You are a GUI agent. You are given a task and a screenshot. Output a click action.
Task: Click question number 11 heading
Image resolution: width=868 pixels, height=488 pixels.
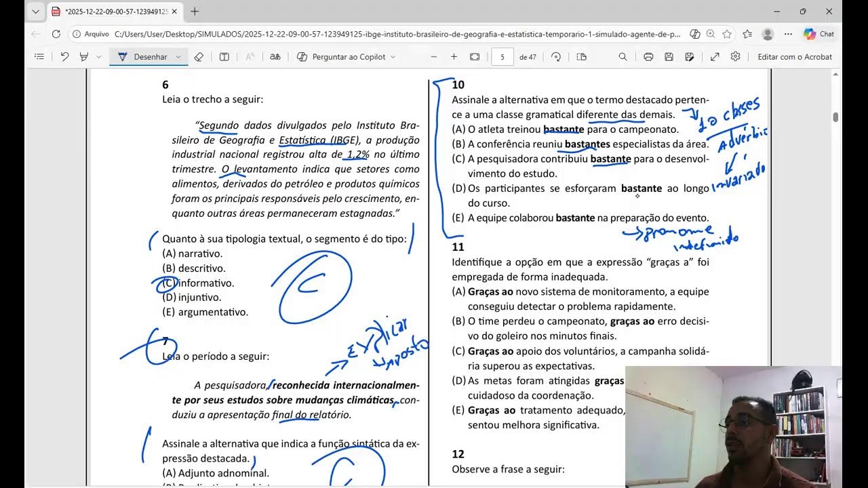point(458,247)
